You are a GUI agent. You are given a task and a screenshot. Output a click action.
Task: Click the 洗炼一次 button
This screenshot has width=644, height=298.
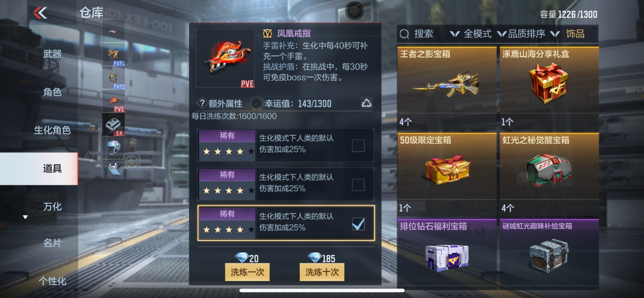pos(247,272)
